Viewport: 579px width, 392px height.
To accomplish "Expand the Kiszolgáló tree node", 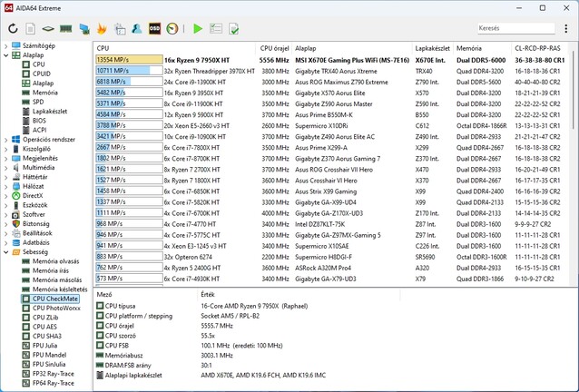I will [6, 149].
